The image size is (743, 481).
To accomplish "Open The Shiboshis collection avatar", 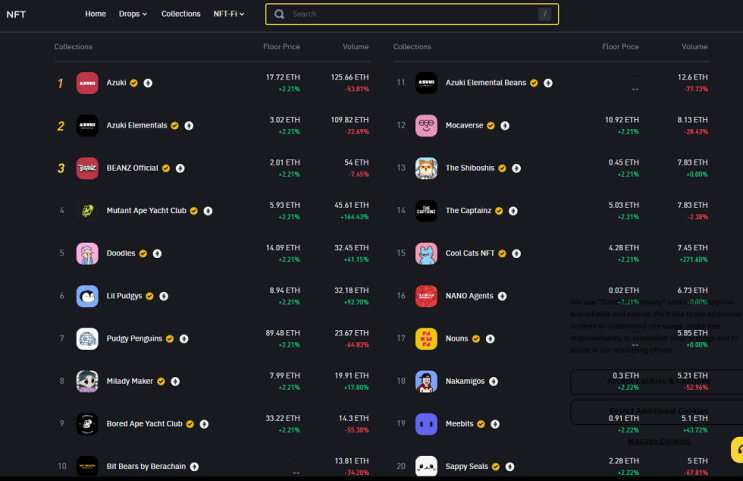I will 426,168.
